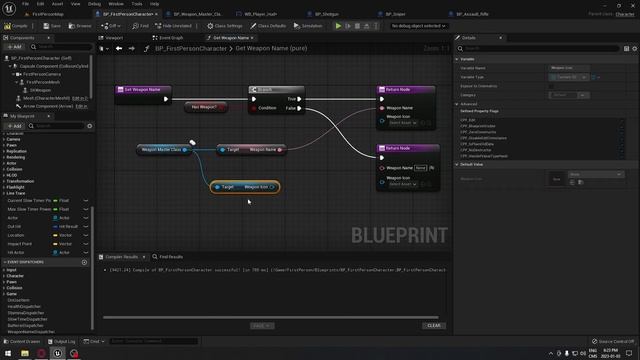
Task: Collapse the Default Value section
Action: [457, 164]
